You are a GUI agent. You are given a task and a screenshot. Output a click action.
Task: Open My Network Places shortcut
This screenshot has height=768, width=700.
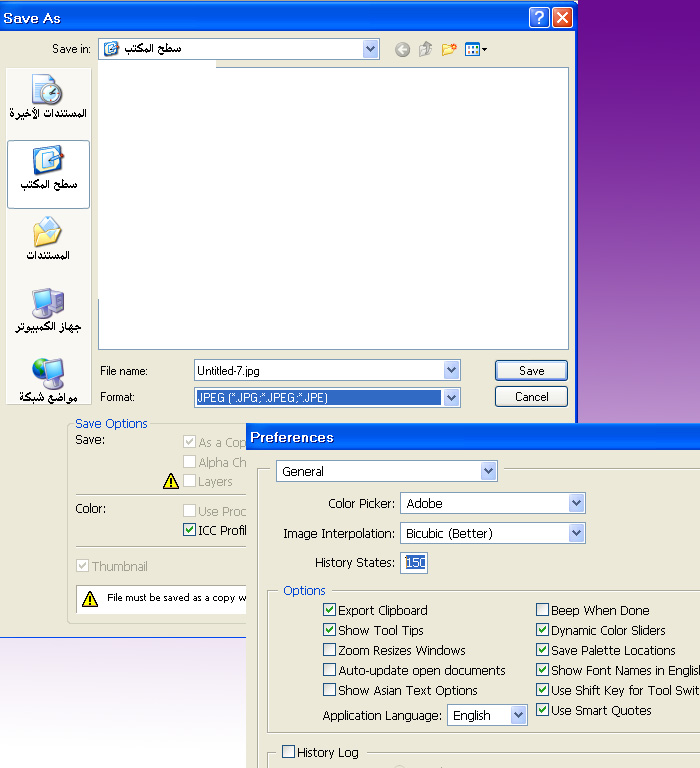click(x=48, y=381)
